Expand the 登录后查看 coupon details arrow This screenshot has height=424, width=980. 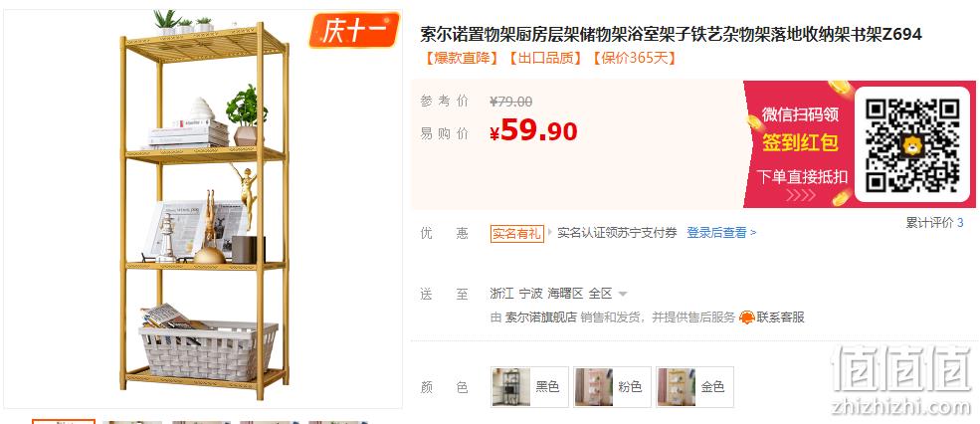pos(753,233)
